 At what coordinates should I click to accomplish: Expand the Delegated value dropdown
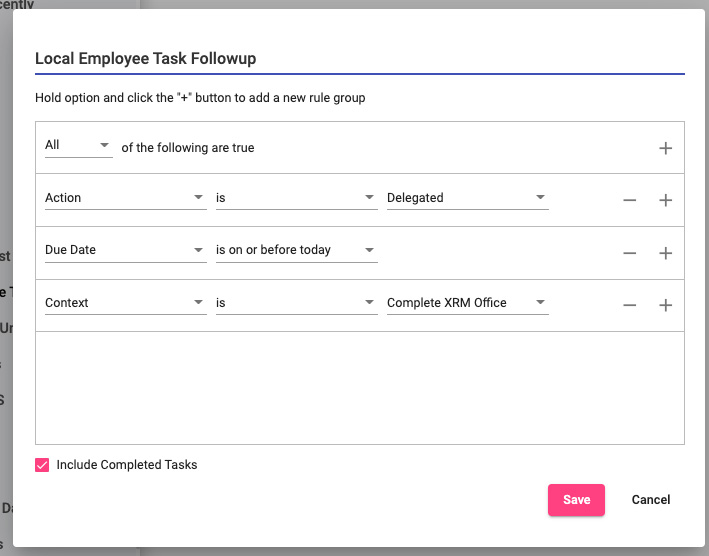(x=467, y=198)
